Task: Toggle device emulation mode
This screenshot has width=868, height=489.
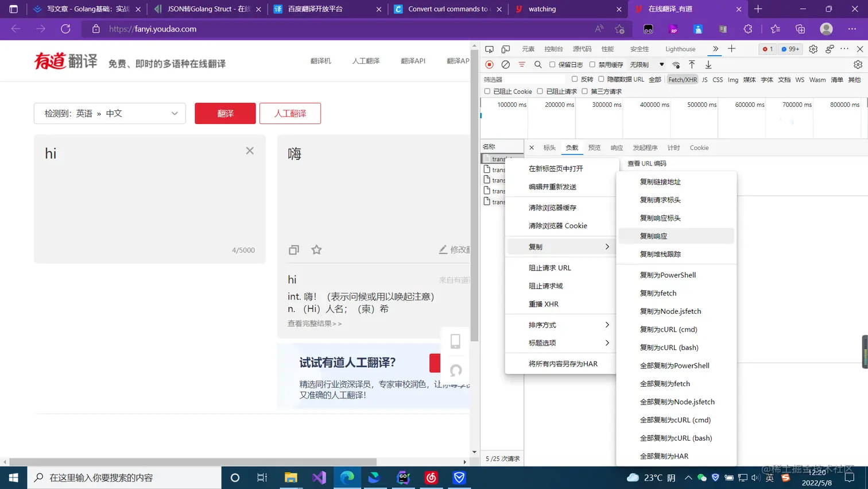Action: pos(506,49)
